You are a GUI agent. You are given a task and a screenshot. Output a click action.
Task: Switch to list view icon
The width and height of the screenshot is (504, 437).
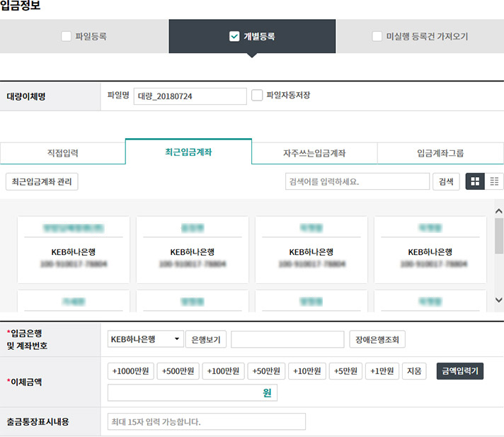pos(495,181)
